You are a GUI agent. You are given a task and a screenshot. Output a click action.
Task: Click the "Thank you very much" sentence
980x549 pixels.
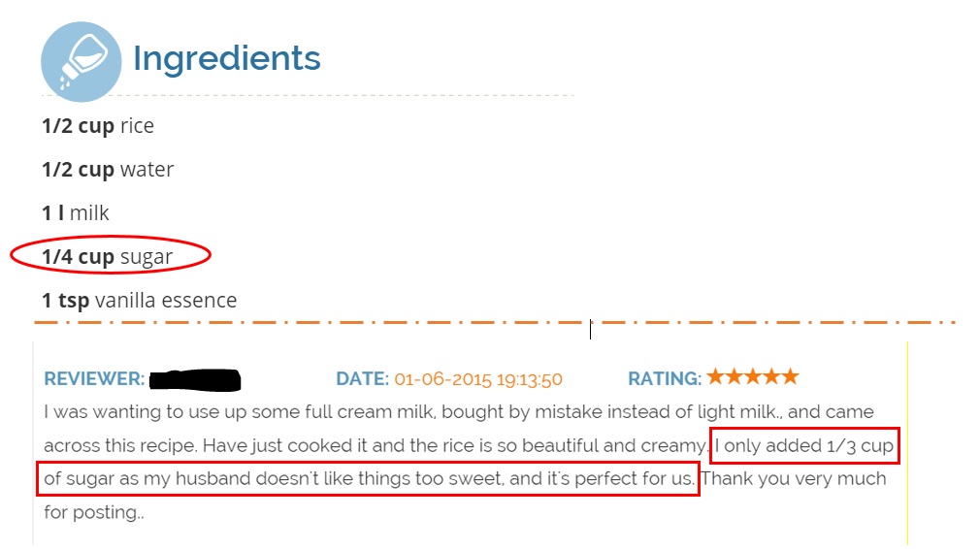(x=793, y=478)
